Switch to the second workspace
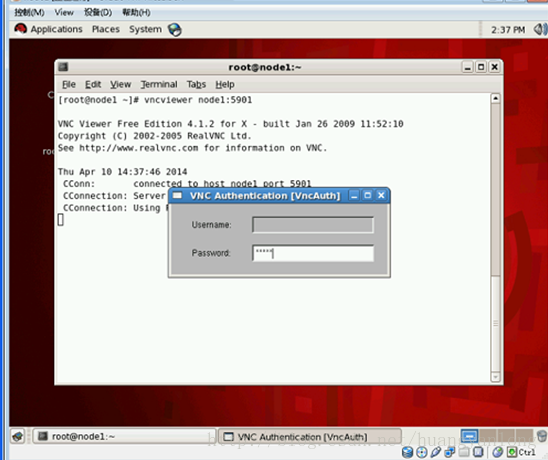This screenshot has width=548, height=460. coord(488,436)
